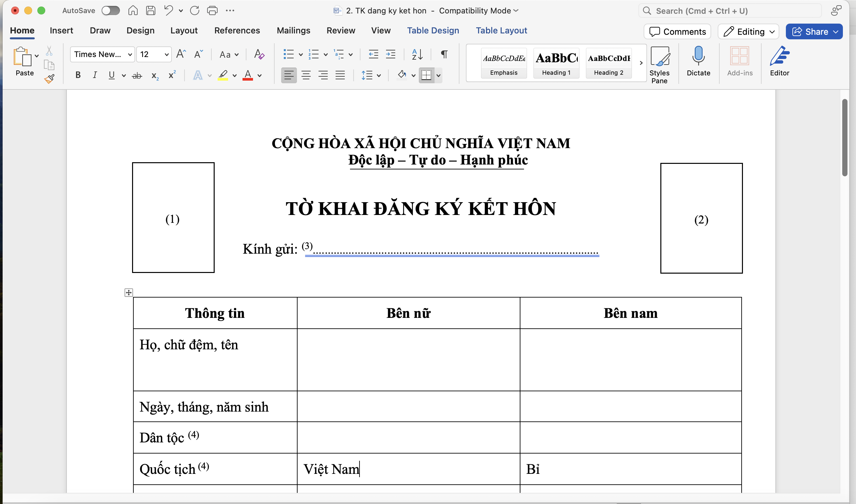This screenshot has width=856, height=504.
Task: Apply subscript formatting
Action: coord(155,75)
